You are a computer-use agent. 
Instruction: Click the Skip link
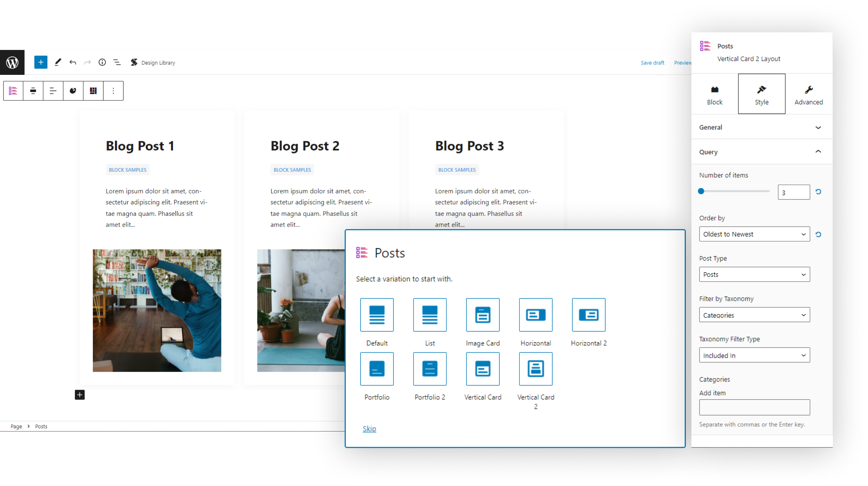369,429
